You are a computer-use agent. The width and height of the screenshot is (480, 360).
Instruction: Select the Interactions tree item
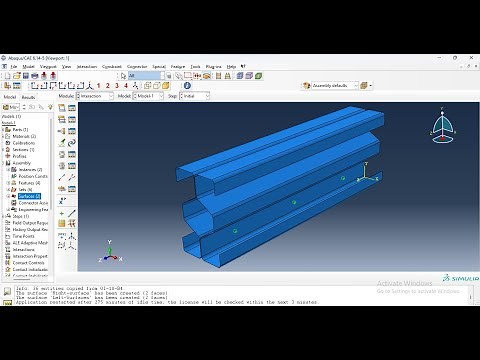23,250
